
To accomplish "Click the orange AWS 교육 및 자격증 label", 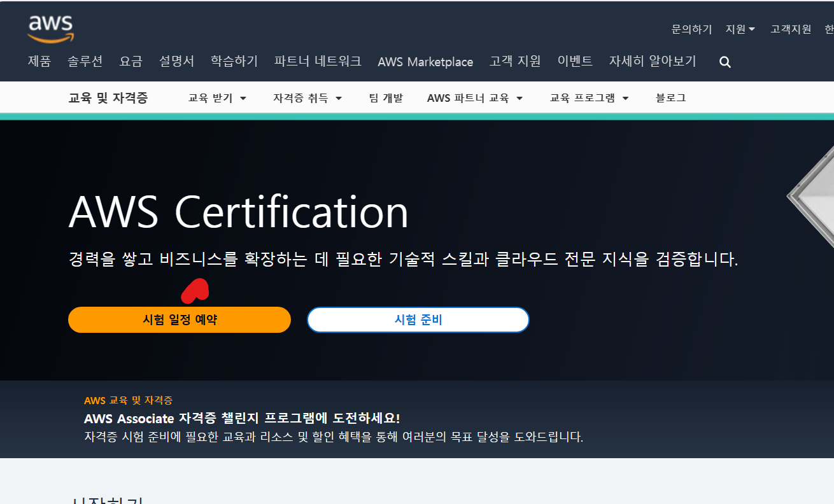I will [128, 400].
